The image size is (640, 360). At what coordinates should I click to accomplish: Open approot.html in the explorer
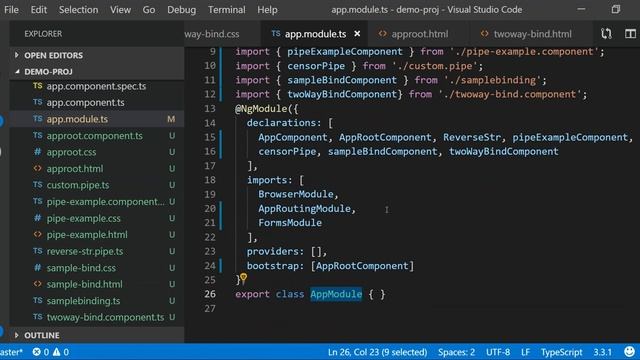[x=75, y=169]
